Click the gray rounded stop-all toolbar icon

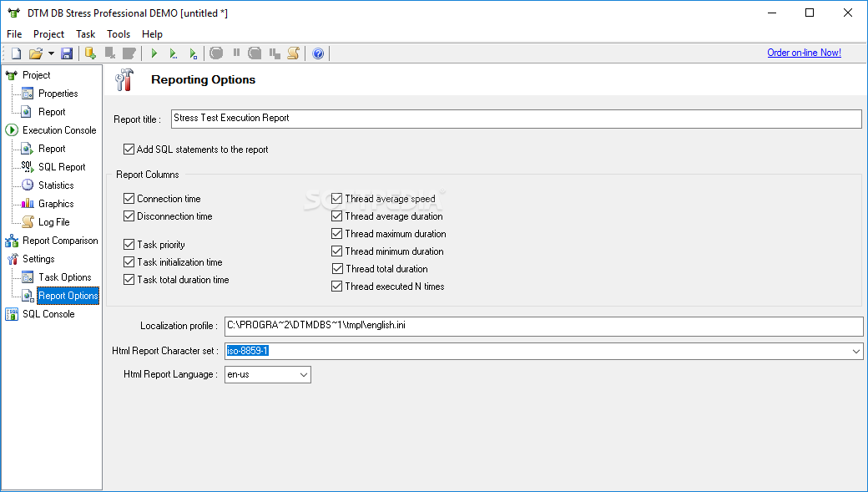(x=255, y=53)
